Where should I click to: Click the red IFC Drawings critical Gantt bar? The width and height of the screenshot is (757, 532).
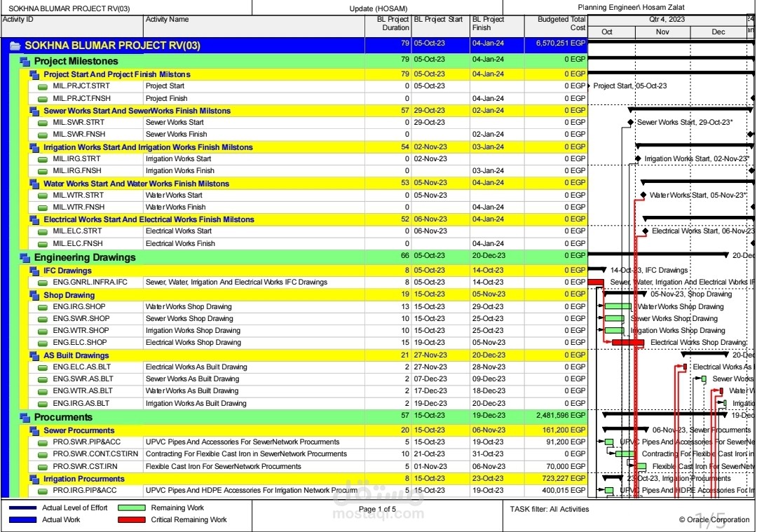coord(596,282)
